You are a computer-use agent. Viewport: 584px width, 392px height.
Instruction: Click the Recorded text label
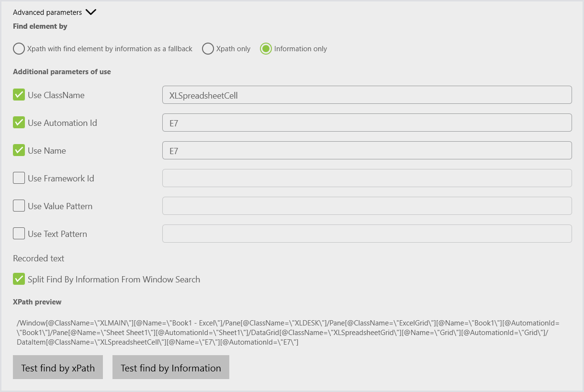click(39, 258)
